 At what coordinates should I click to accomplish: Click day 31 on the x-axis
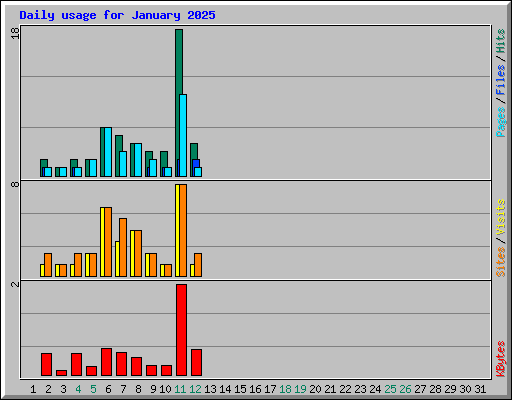coord(480,389)
